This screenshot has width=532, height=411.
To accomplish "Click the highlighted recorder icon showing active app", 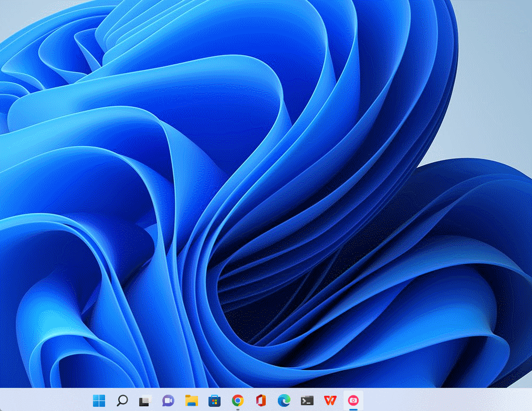I will tap(353, 400).
